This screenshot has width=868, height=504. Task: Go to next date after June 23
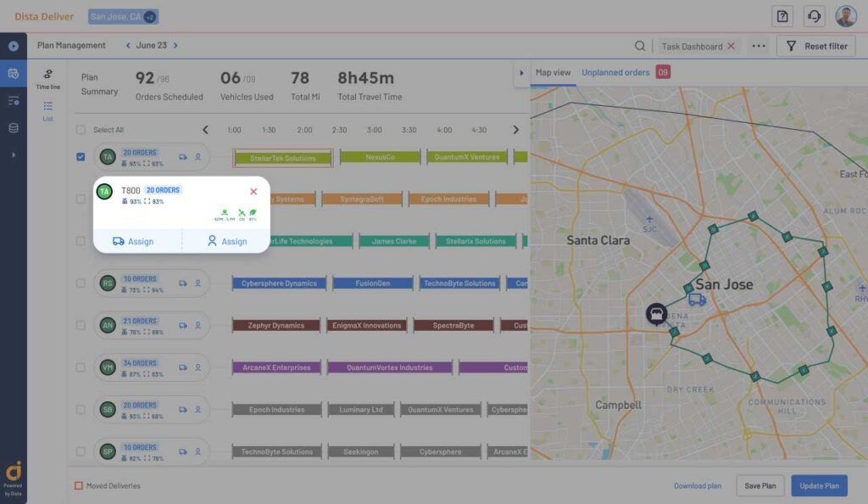[x=175, y=46]
